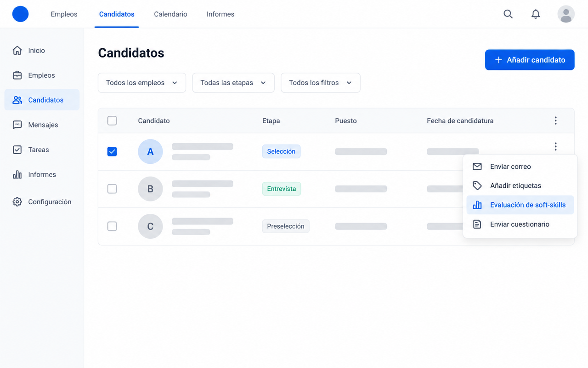Click the Añadir candidato button
588x368 pixels.
(530, 60)
